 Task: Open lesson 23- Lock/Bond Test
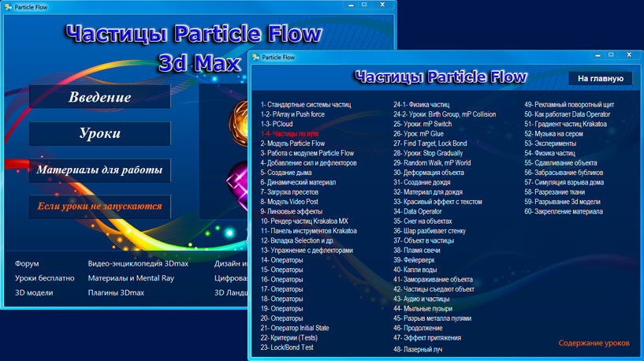pyautogui.click(x=287, y=348)
